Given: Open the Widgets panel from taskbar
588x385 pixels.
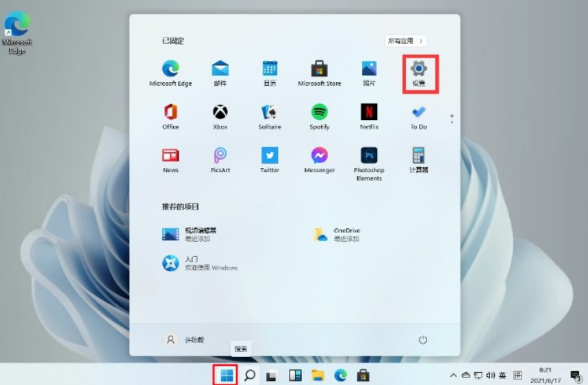Looking at the screenshot, I should click(x=295, y=375).
